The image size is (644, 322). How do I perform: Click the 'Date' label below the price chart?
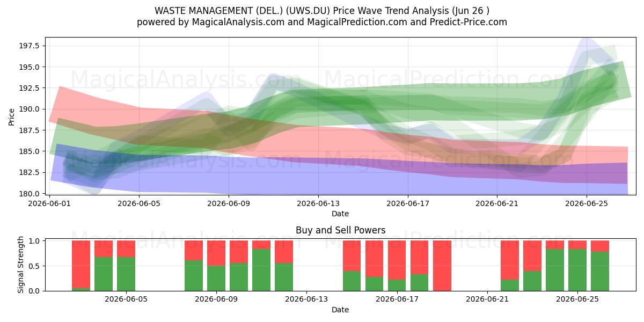pyautogui.click(x=340, y=214)
